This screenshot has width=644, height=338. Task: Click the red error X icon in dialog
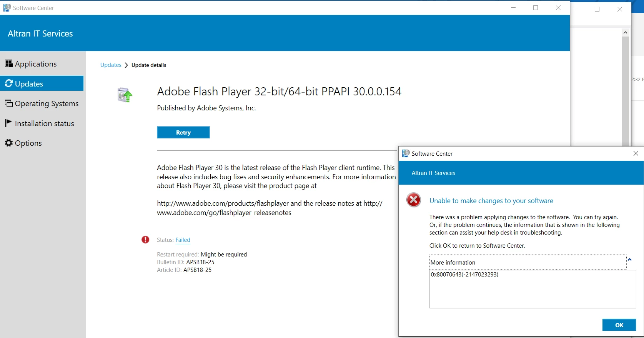[x=414, y=200]
